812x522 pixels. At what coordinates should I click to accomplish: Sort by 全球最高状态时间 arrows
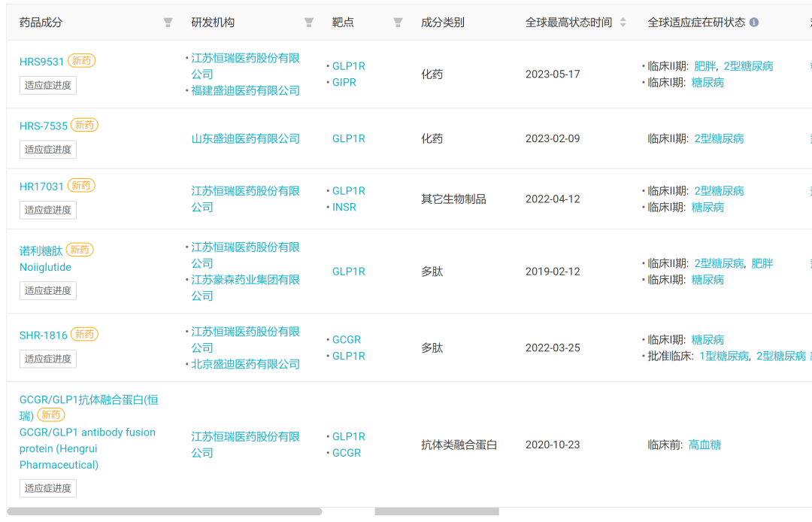(x=623, y=23)
